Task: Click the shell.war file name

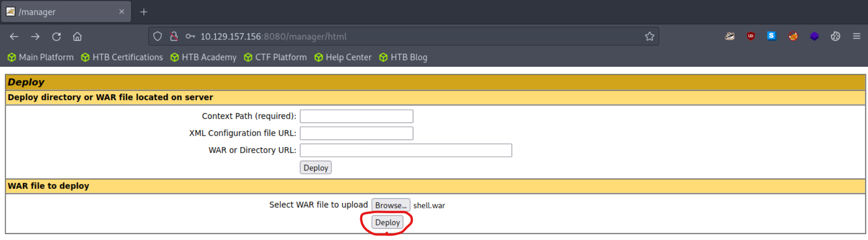Action: [429, 205]
